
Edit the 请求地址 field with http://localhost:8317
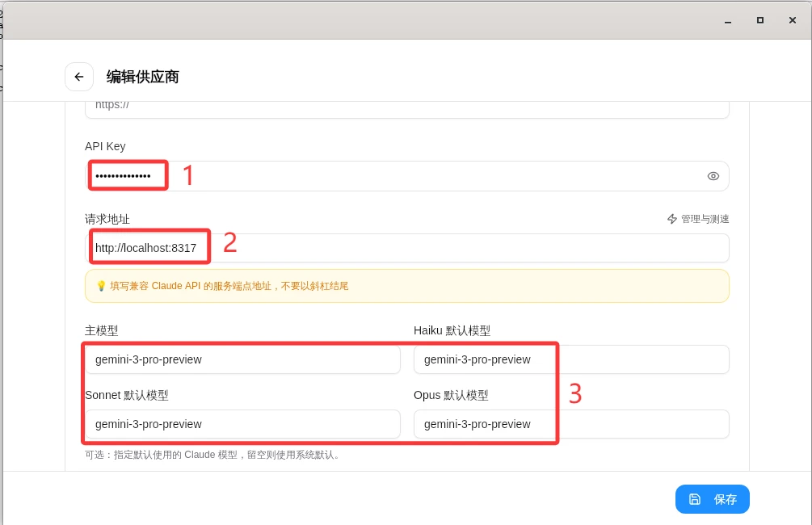(x=407, y=248)
